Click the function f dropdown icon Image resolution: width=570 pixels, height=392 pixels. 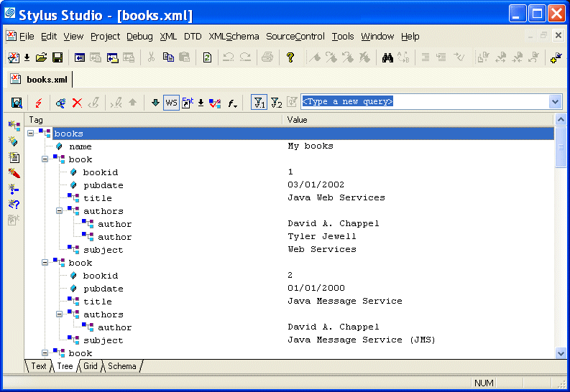pos(233,103)
